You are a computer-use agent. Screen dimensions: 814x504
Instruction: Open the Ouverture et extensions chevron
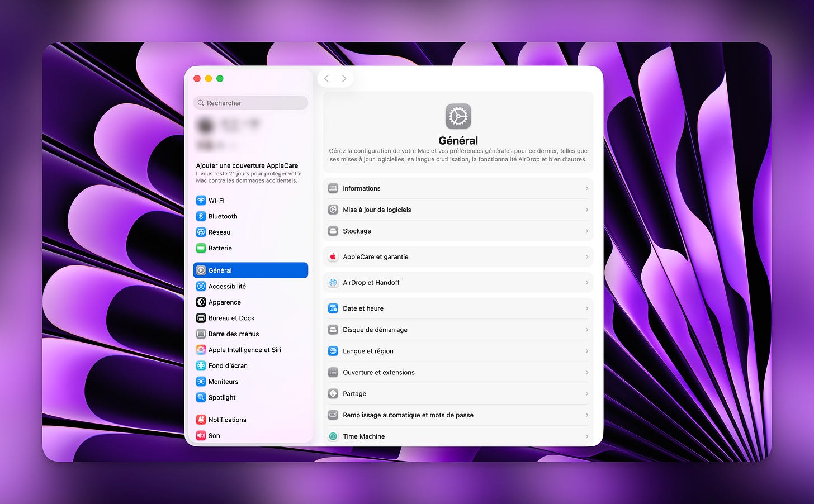tap(586, 372)
